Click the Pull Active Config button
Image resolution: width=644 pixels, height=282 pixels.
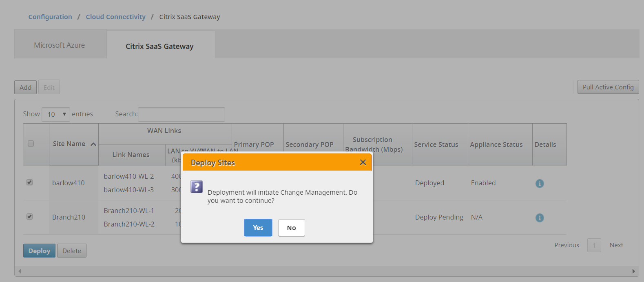[608, 87]
